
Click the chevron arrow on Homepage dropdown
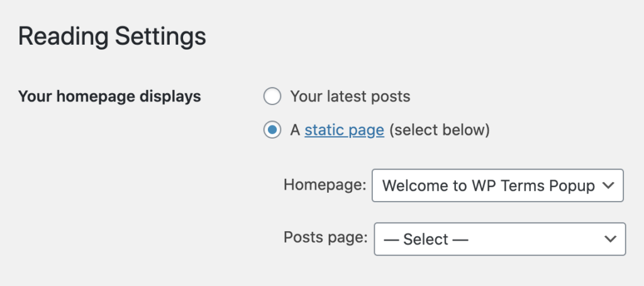[x=608, y=186]
